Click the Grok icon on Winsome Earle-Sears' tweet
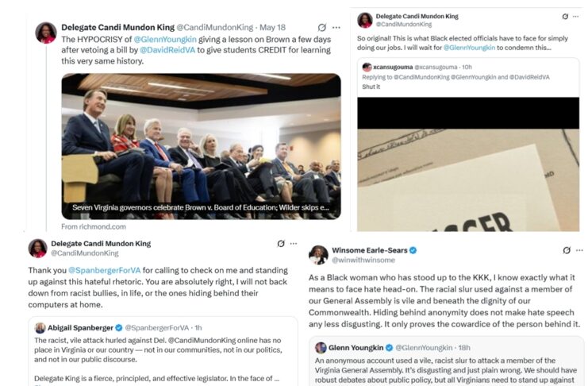588x386 pixels. [567, 250]
